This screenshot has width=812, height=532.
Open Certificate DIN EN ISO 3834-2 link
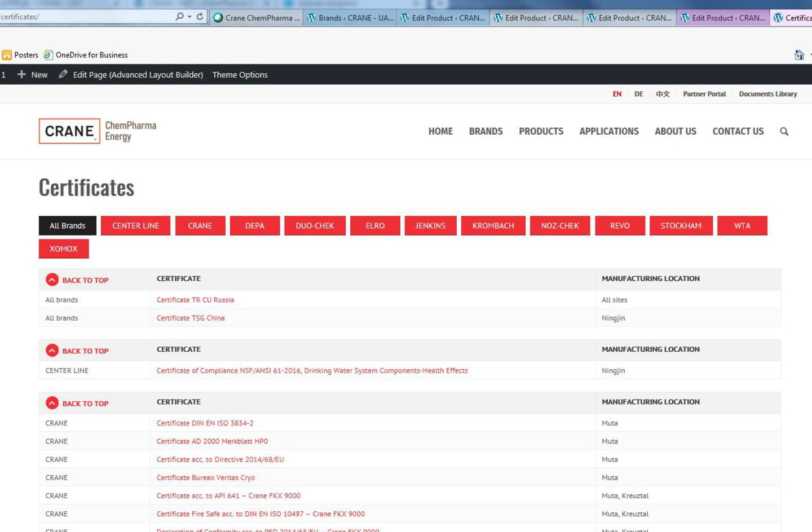coord(205,423)
